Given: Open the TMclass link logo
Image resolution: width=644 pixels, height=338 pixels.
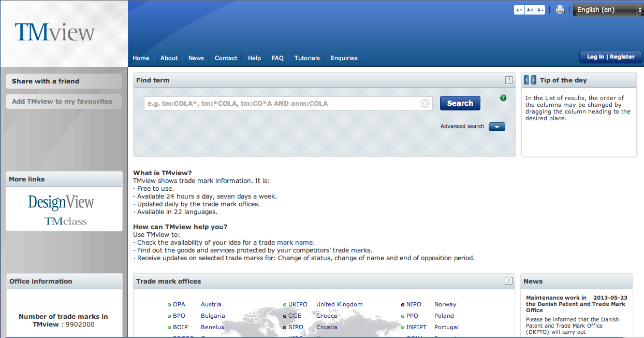Looking at the screenshot, I should pos(65,221).
